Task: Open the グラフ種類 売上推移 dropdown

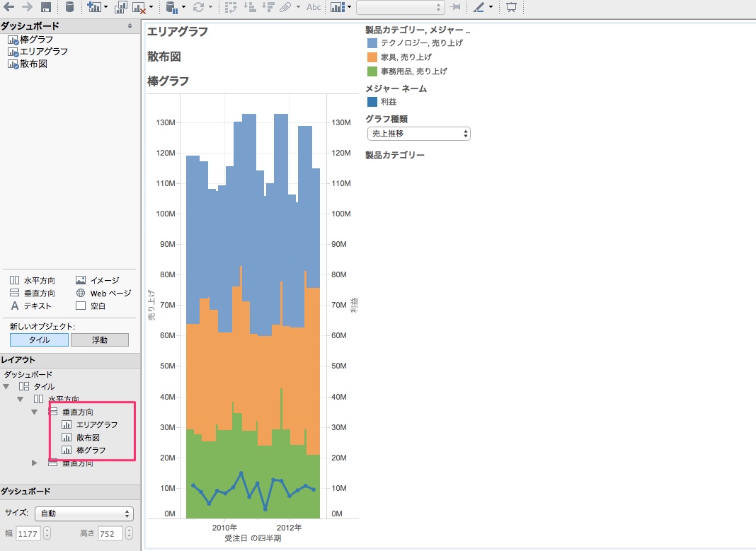Action: coord(418,134)
